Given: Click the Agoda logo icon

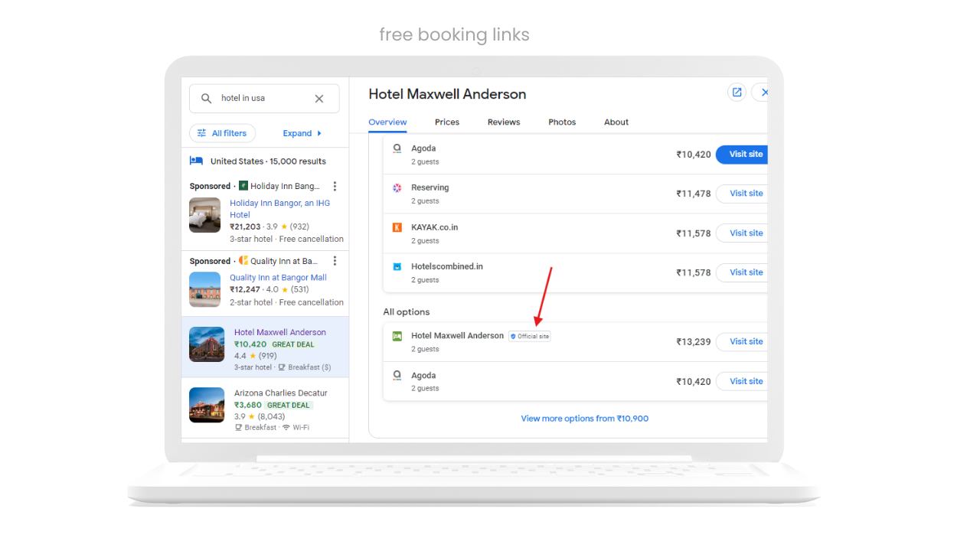Looking at the screenshot, I should click(x=397, y=149).
